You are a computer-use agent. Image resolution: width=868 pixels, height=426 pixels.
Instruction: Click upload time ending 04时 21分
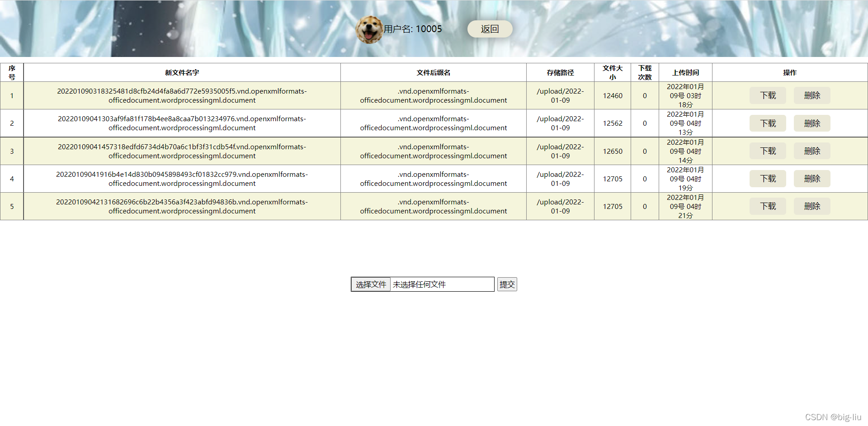click(x=685, y=206)
